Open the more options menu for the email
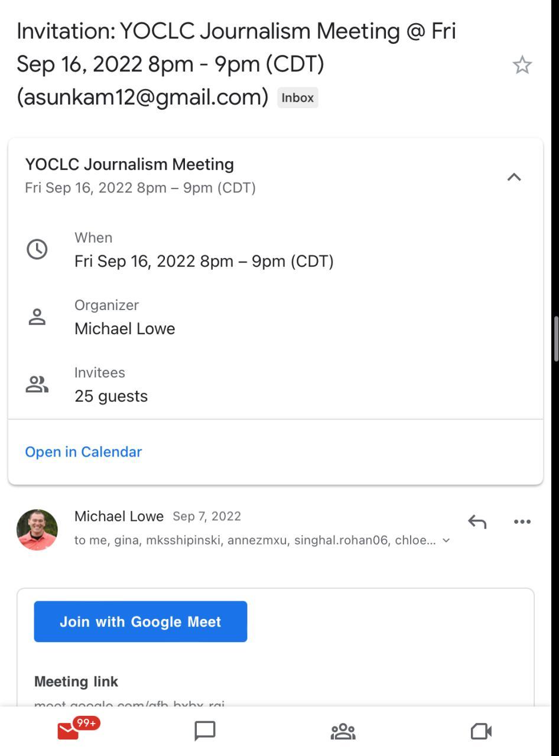The height and width of the screenshot is (756, 559). pyautogui.click(x=522, y=522)
